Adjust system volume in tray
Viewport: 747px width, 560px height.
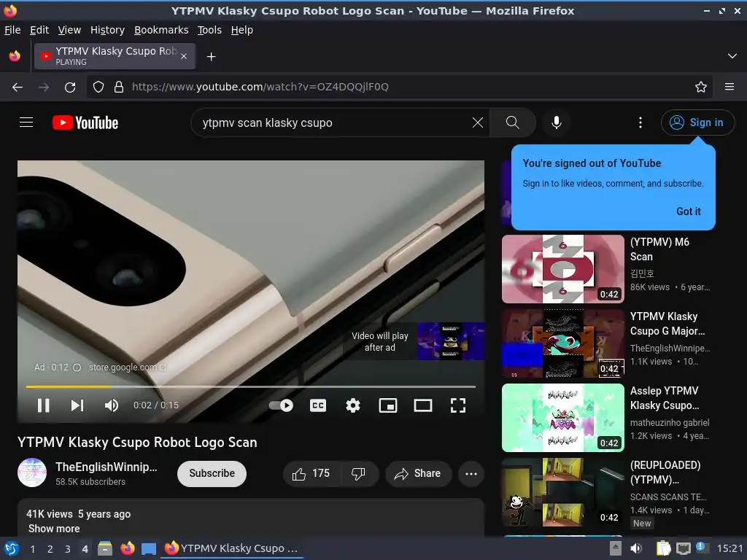(x=636, y=548)
